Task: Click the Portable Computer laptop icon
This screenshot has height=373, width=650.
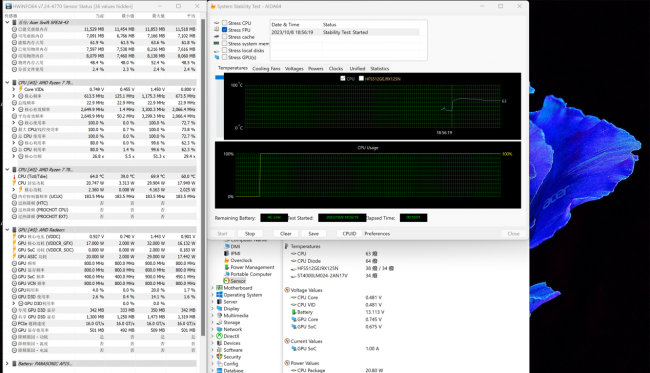Action: tap(226, 274)
